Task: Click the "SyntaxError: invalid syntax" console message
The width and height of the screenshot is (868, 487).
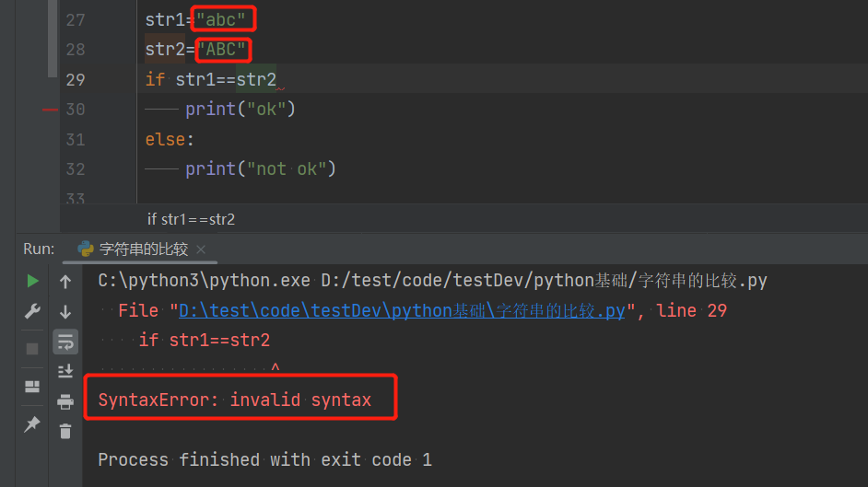Action: (235, 400)
